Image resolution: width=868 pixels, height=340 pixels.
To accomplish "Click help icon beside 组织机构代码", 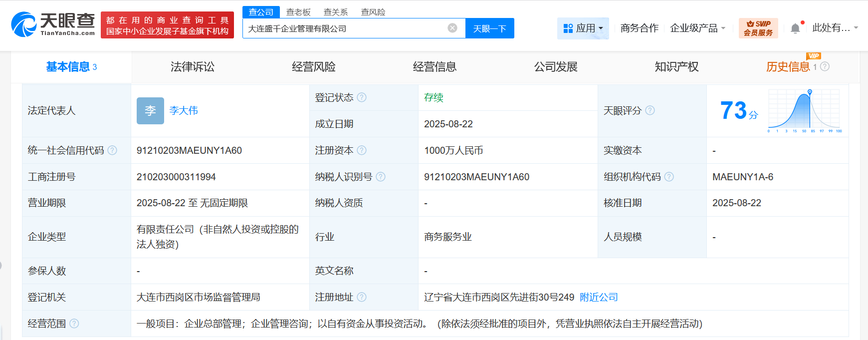I will (x=669, y=177).
